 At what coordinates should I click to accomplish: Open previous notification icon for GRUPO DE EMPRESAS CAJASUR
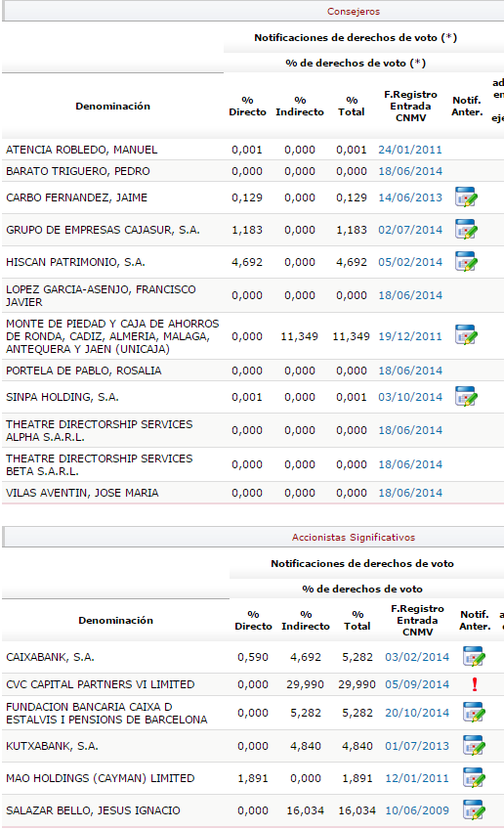click(466, 229)
